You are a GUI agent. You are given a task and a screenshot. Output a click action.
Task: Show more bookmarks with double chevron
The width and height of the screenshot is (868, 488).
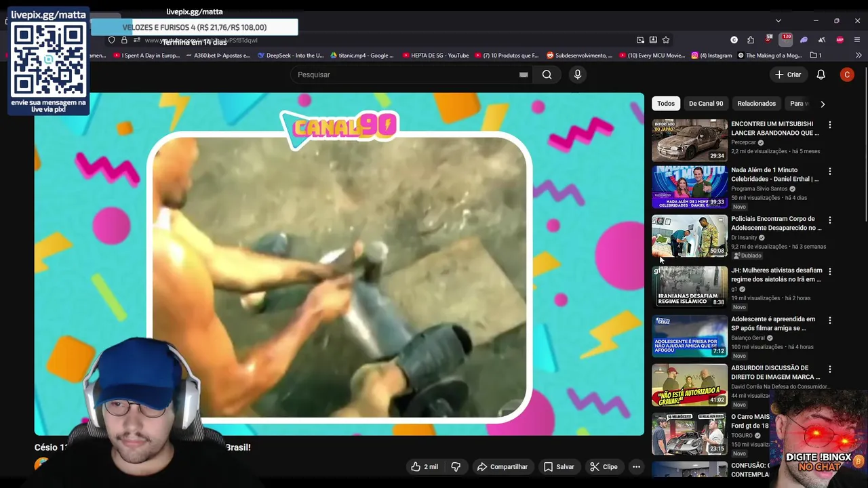(x=859, y=56)
